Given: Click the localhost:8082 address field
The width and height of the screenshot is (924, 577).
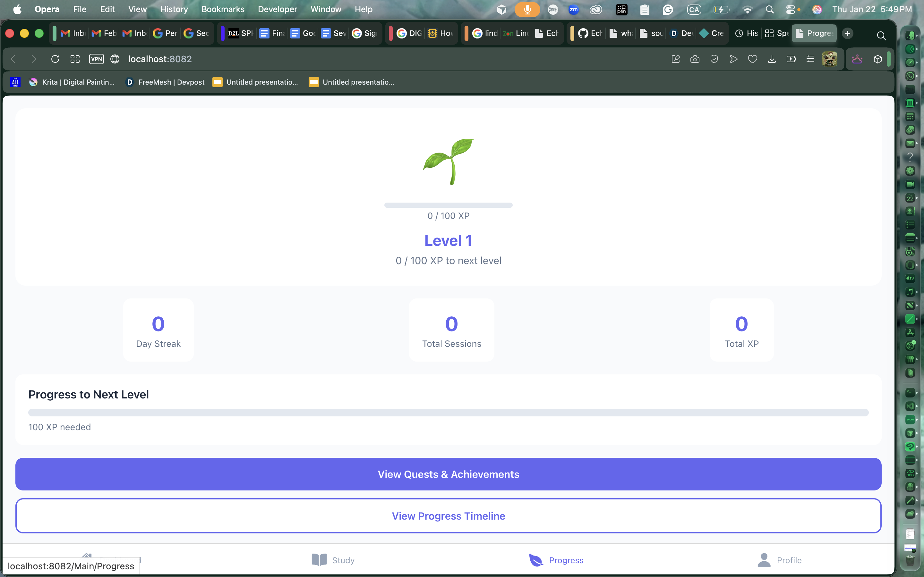Looking at the screenshot, I should [x=160, y=59].
